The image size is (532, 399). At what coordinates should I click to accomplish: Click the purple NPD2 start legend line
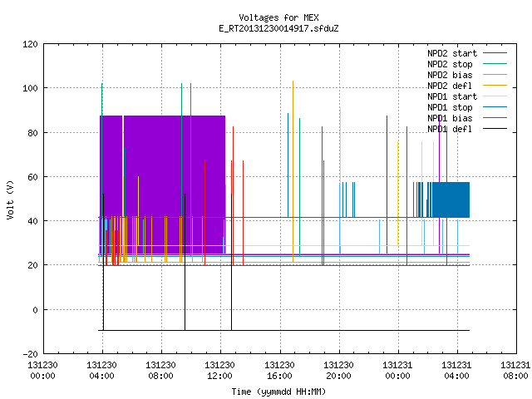[x=495, y=53]
